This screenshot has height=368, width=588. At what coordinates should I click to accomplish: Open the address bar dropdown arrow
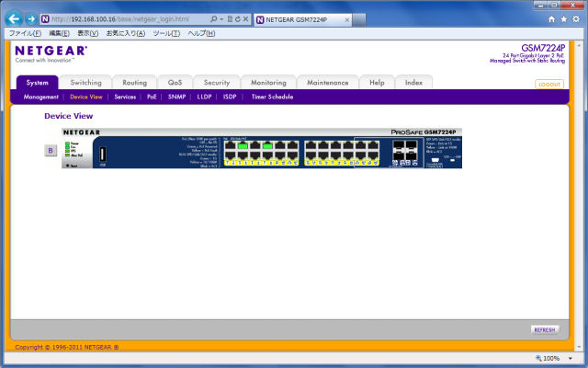(221, 18)
